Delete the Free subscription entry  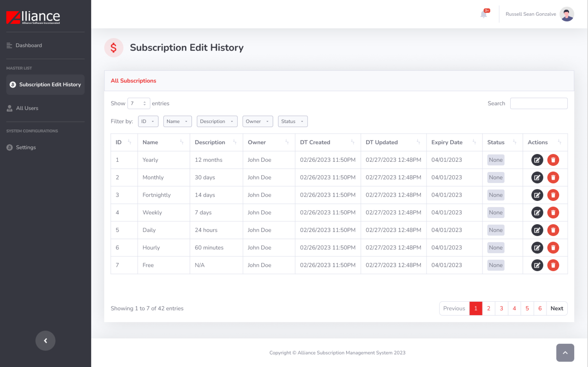pyautogui.click(x=553, y=265)
